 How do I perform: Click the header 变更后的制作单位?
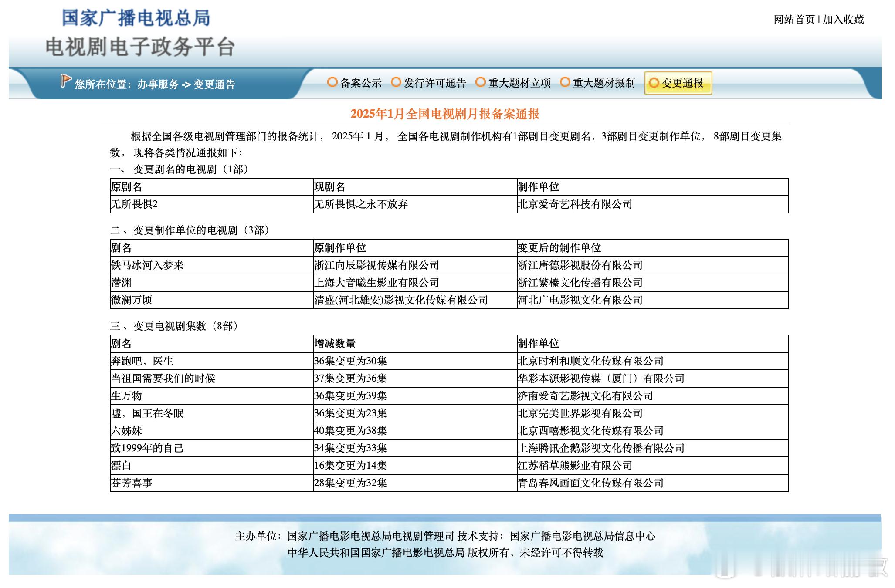pyautogui.click(x=652, y=248)
